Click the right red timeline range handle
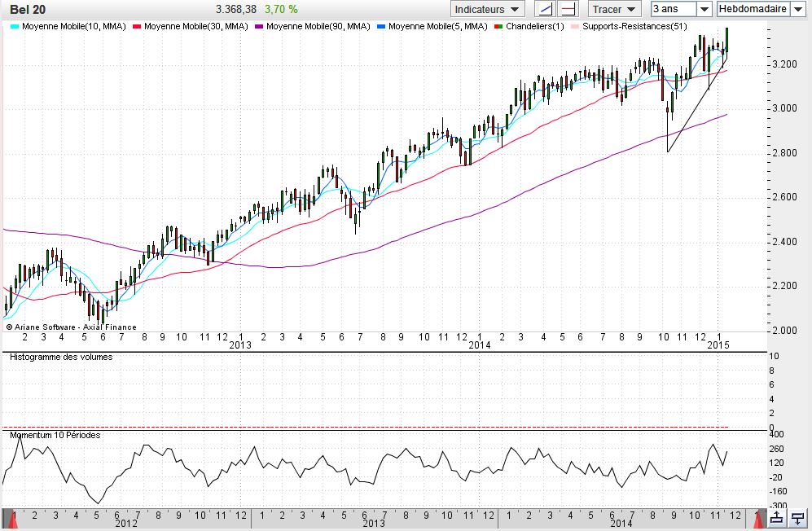812x531 pixels. (x=760, y=517)
